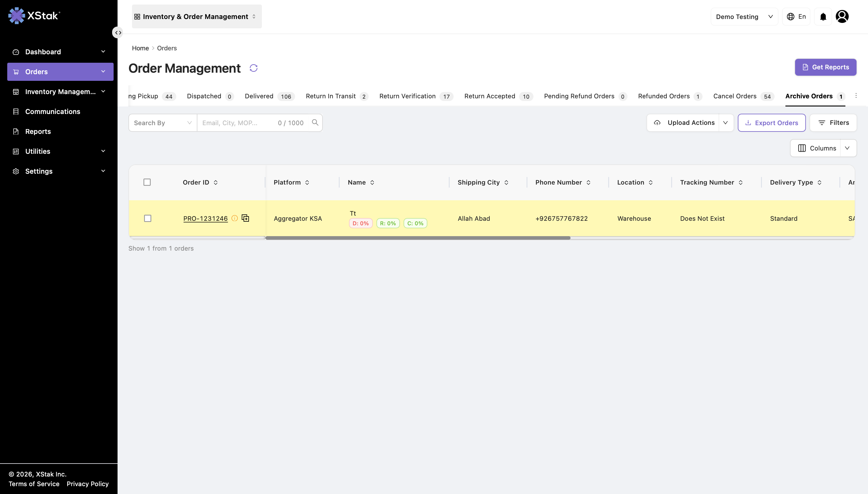The image size is (868, 494).
Task: Click the Dashboard gauge icon
Action: pos(16,52)
